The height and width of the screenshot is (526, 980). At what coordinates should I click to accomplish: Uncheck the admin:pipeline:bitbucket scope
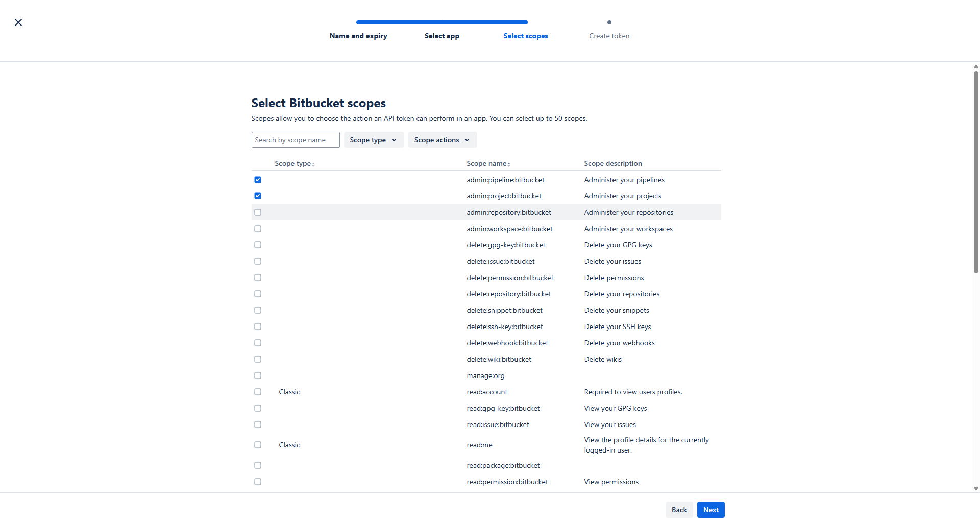coord(258,180)
